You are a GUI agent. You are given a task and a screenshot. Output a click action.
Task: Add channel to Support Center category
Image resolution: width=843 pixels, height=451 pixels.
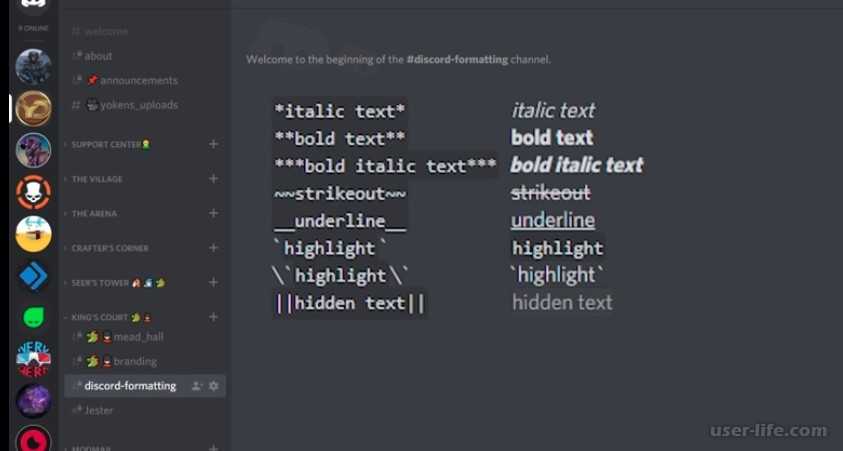(x=213, y=144)
